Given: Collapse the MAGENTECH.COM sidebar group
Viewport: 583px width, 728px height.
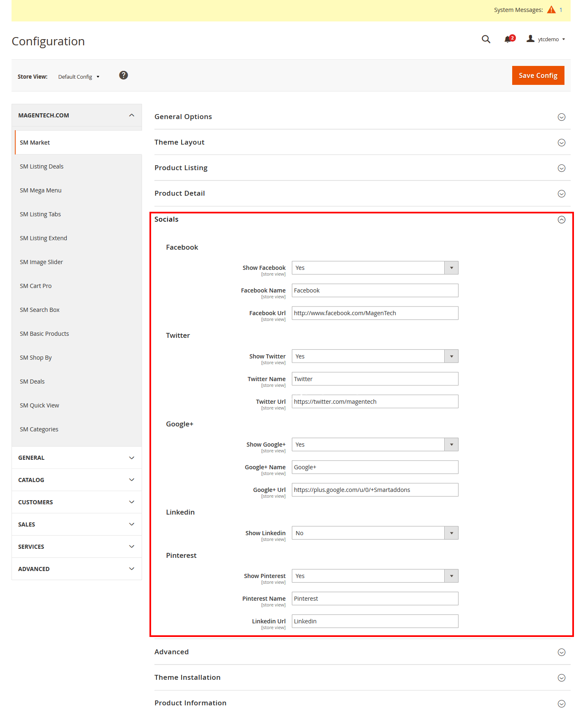Looking at the screenshot, I should tap(77, 115).
